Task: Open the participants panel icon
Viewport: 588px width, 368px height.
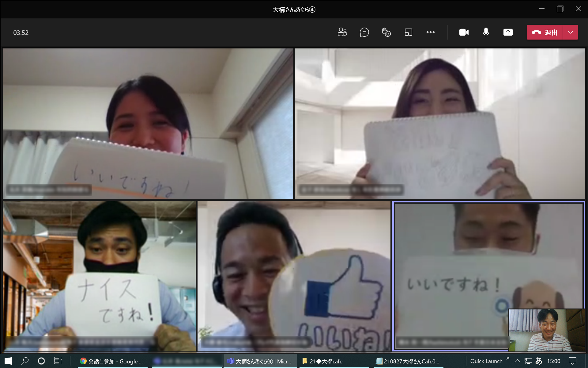Action: 342,32
